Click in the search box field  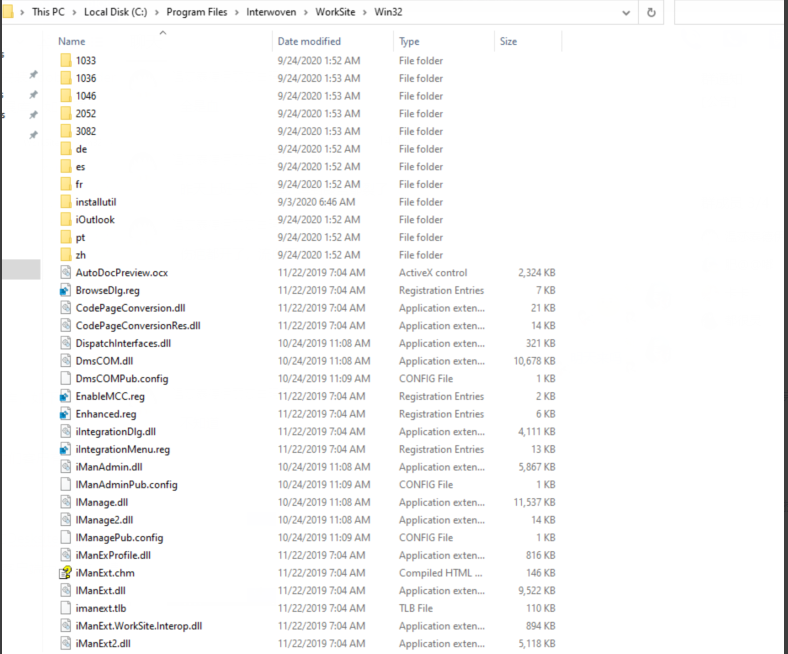tap(731, 12)
